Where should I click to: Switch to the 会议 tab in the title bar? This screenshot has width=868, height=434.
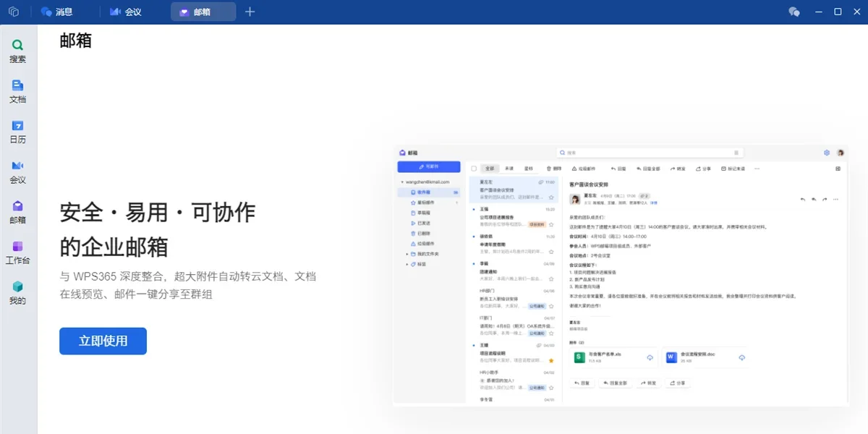pos(126,12)
